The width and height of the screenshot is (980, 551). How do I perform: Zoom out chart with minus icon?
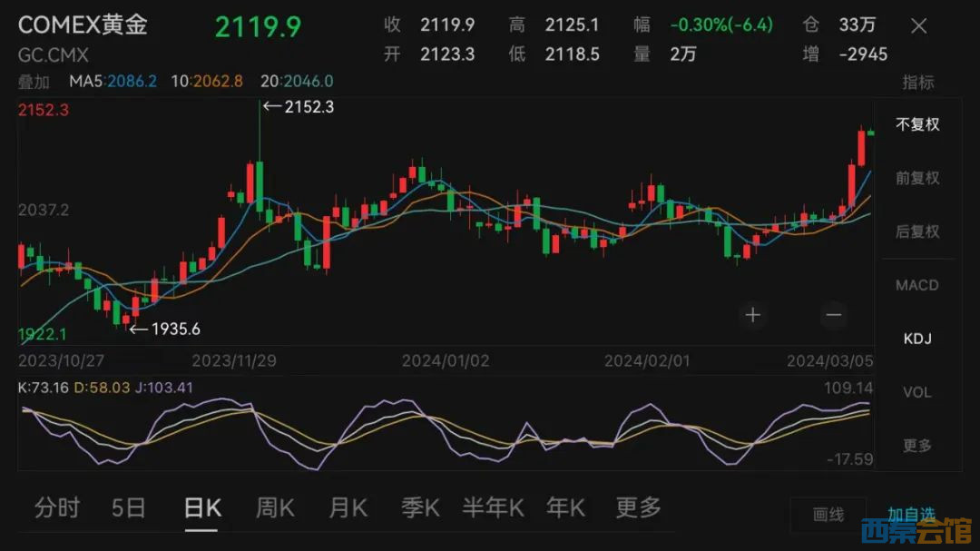pos(833,315)
